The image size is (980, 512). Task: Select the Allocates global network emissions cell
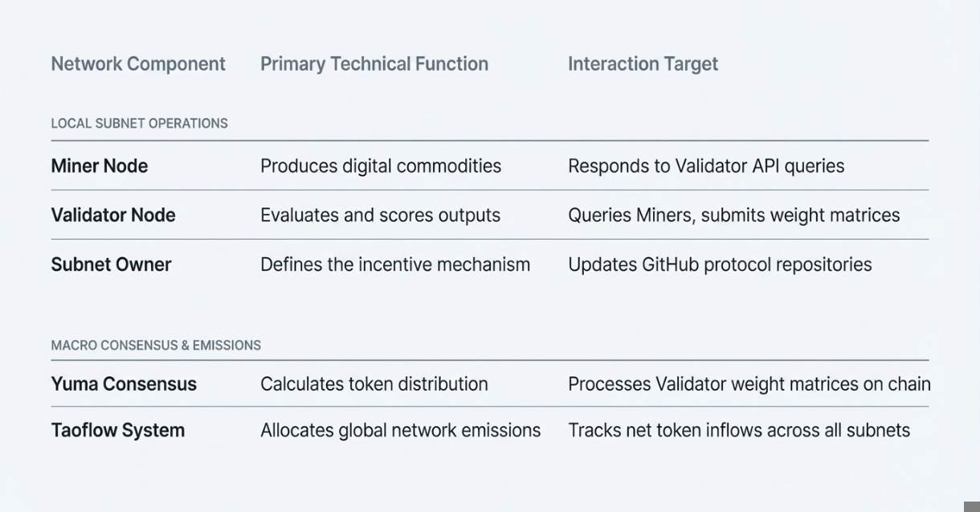[x=400, y=431]
